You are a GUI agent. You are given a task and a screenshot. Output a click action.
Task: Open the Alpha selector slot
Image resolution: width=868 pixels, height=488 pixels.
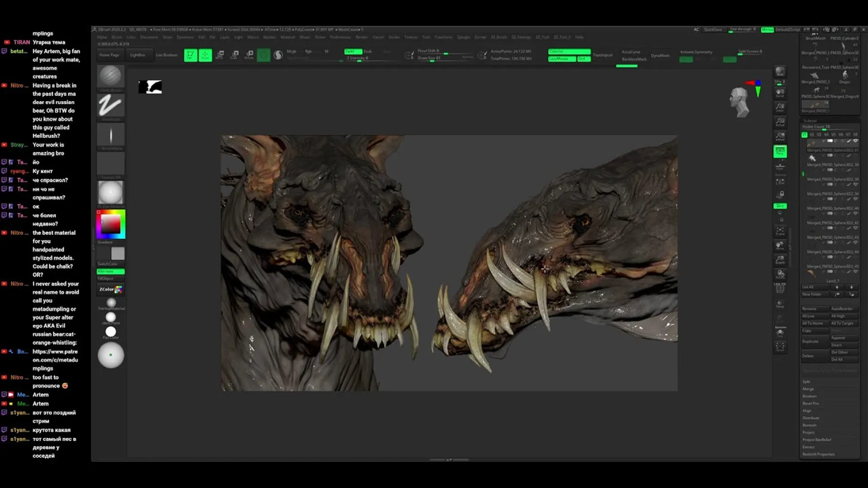click(110, 136)
